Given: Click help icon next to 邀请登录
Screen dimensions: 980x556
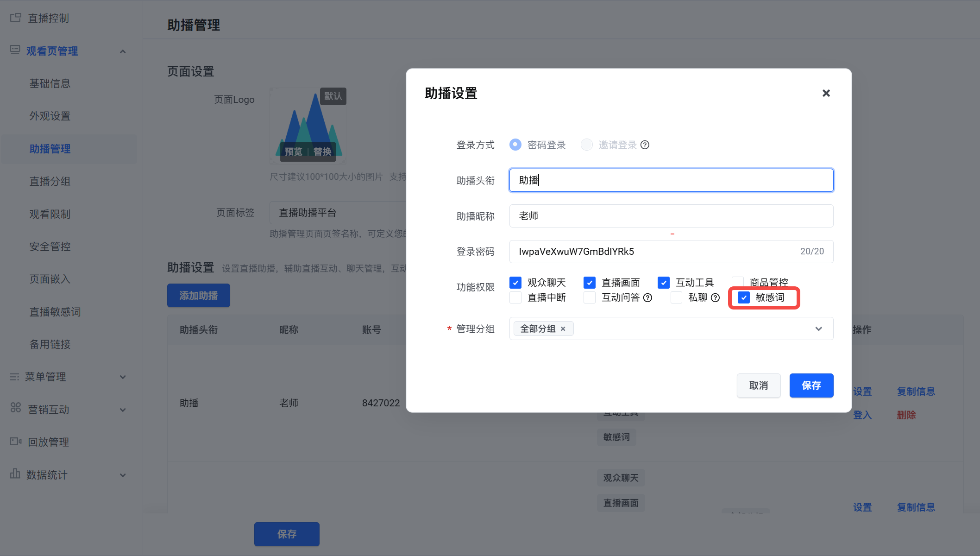Looking at the screenshot, I should [x=645, y=145].
